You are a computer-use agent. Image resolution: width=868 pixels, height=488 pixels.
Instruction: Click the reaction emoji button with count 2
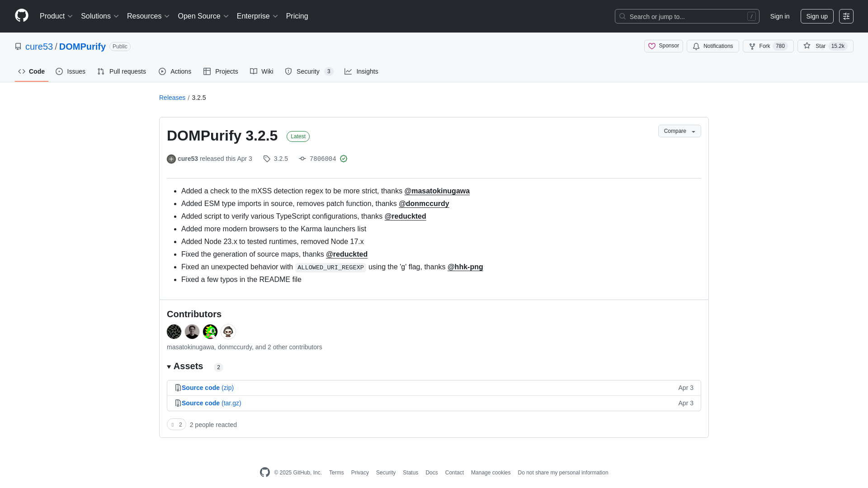click(x=176, y=424)
